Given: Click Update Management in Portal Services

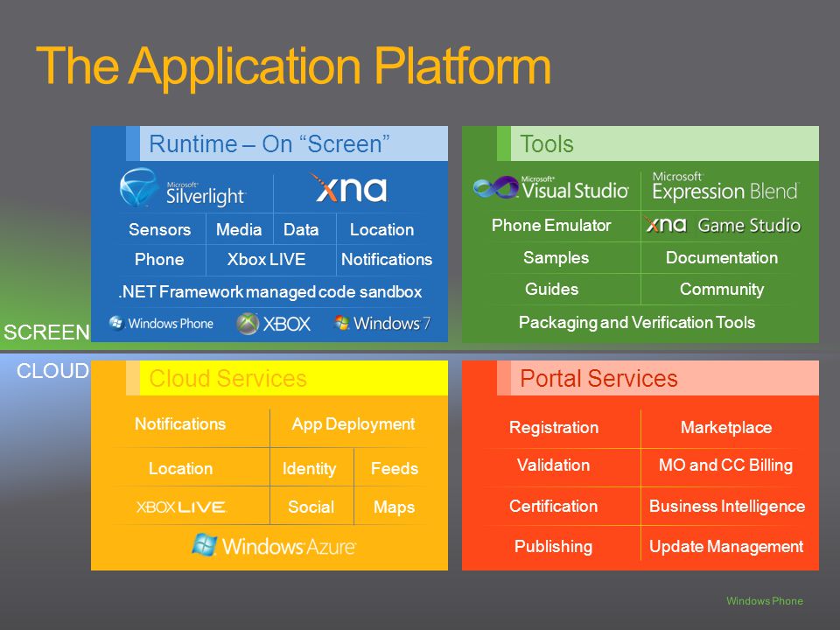Looking at the screenshot, I should click(x=726, y=546).
